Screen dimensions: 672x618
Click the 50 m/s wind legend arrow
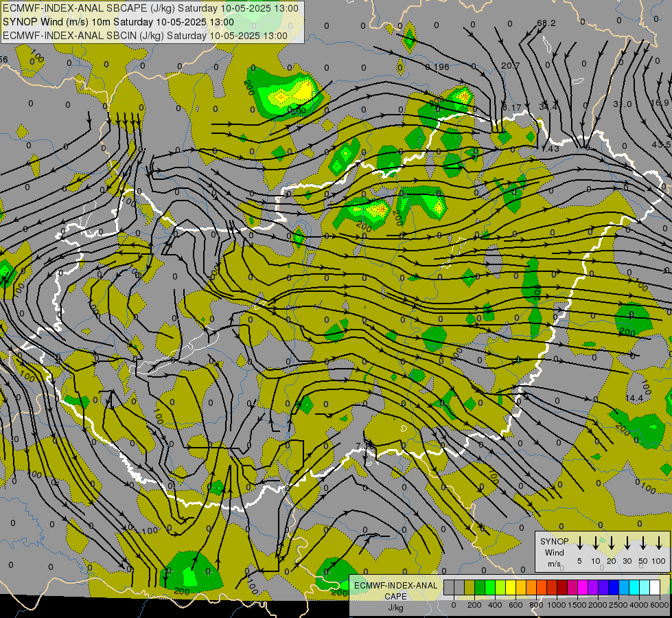point(643,543)
